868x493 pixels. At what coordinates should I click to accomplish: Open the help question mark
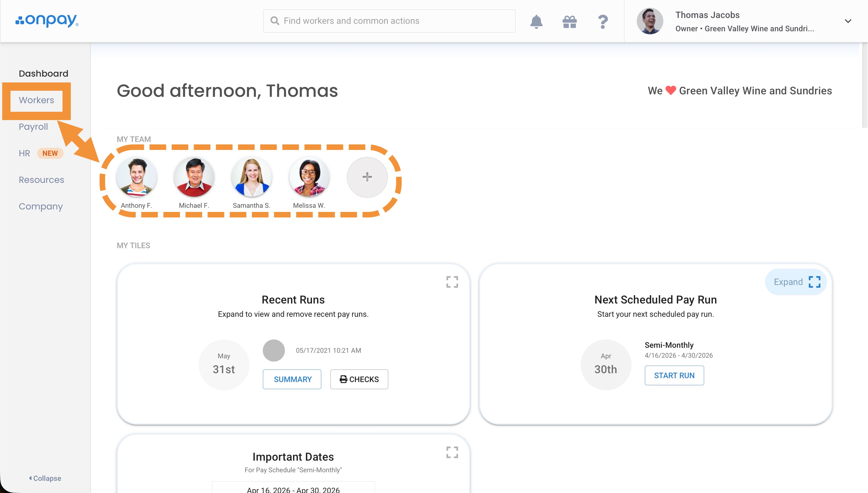pos(602,21)
